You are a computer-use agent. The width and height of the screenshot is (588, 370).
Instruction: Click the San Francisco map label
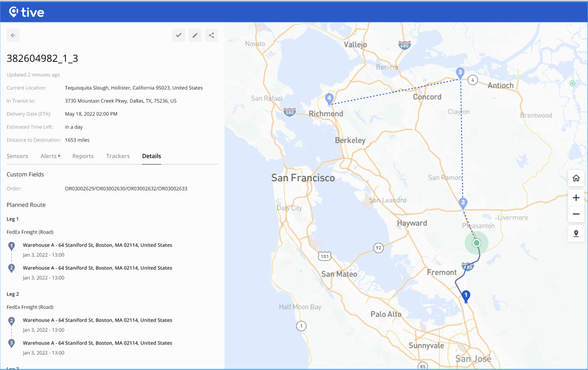tap(303, 177)
